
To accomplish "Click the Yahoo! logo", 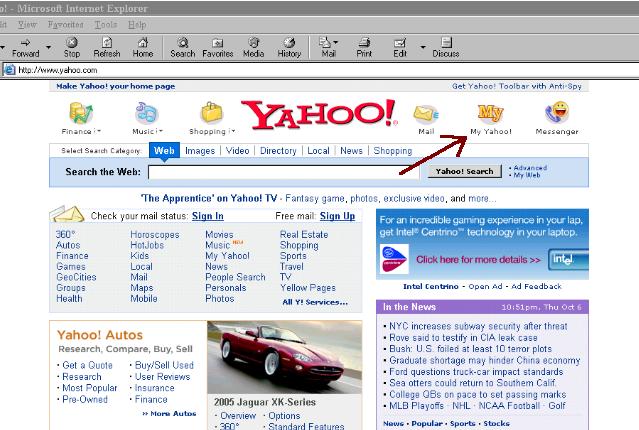I will pyautogui.click(x=318, y=115).
